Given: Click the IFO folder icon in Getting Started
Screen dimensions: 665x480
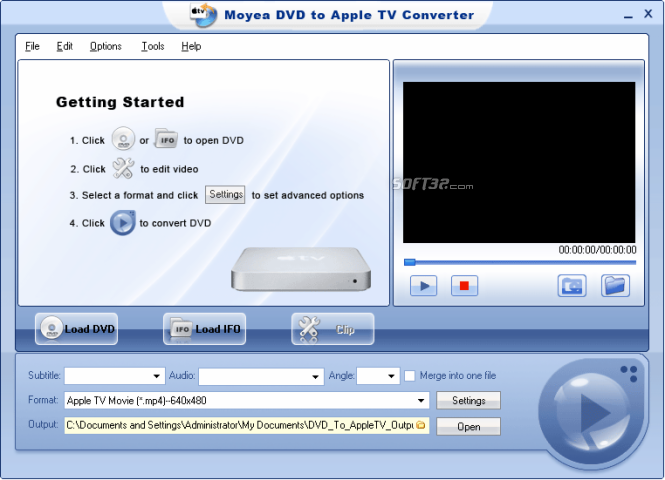Looking at the screenshot, I should click(x=166, y=139).
